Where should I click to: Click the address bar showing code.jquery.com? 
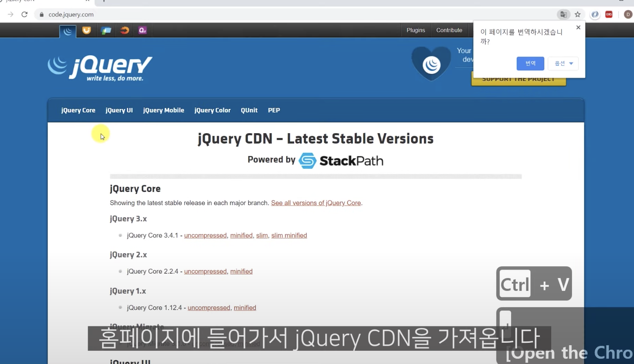click(x=296, y=14)
